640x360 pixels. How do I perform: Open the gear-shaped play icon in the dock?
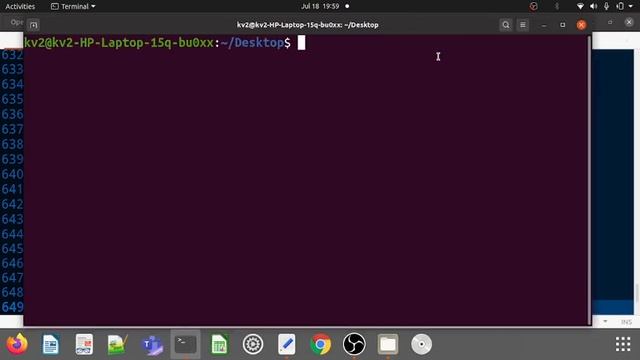[x=253, y=344]
